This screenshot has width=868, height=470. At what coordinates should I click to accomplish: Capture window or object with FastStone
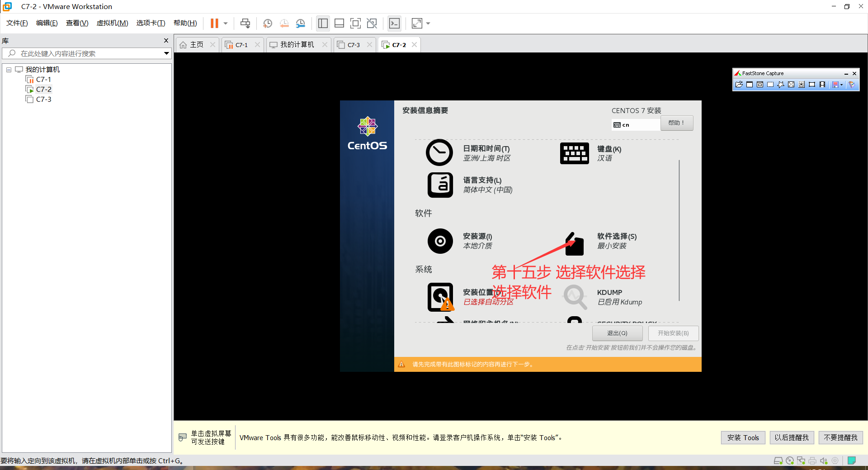tap(760, 85)
